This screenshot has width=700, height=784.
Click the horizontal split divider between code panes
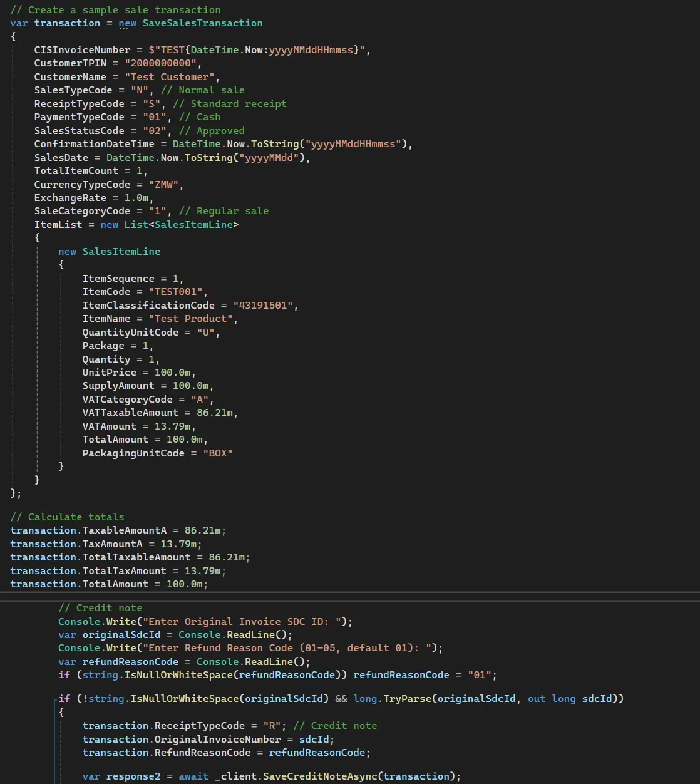[350, 596]
